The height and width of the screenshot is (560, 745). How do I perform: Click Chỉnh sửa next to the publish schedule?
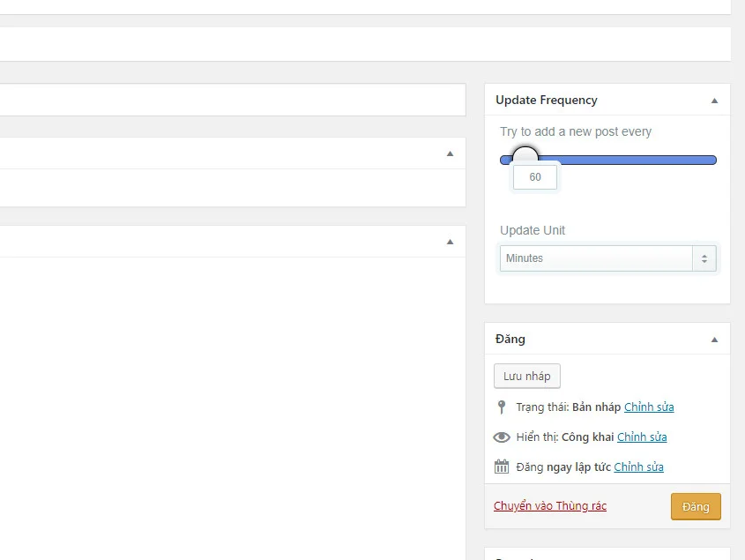(x=638, y=467)
